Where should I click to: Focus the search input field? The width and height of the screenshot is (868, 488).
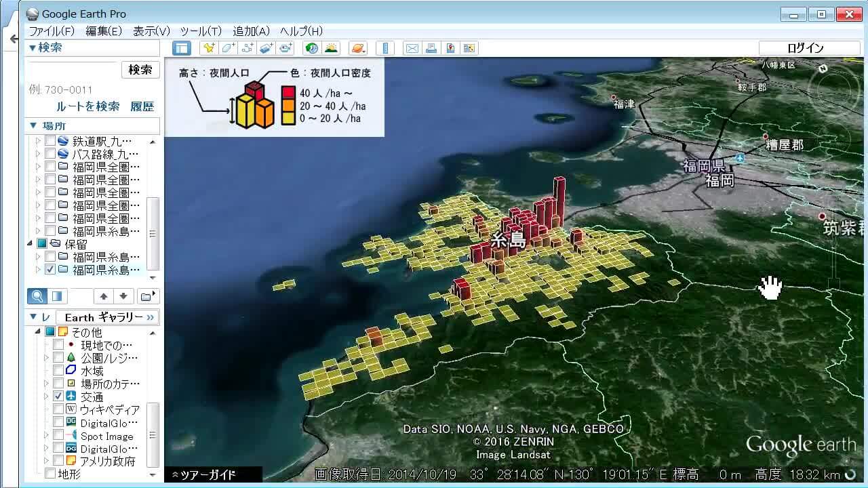pos(73,70)
